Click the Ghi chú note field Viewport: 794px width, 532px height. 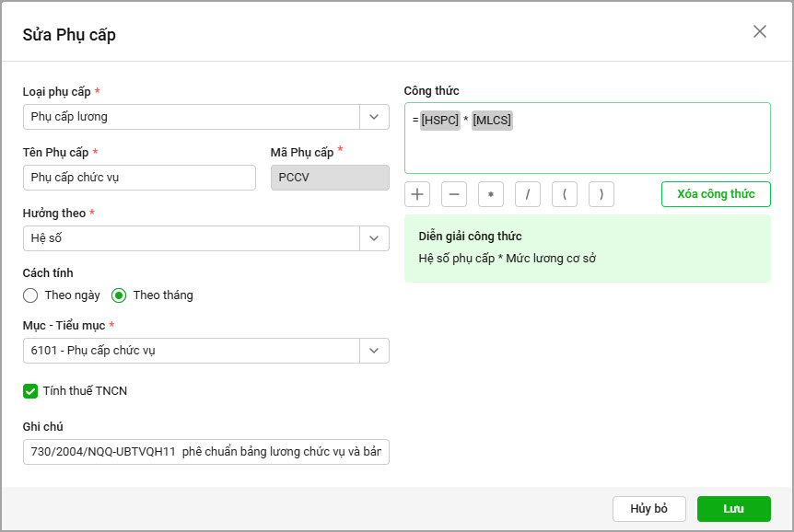pyautogui.click(x=205, y=452)
